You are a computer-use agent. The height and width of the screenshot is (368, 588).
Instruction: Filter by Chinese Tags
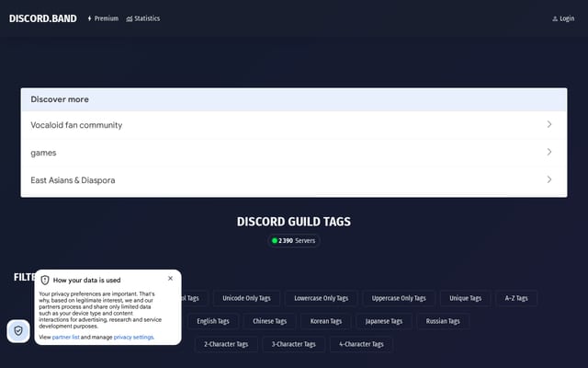point(269,321)
